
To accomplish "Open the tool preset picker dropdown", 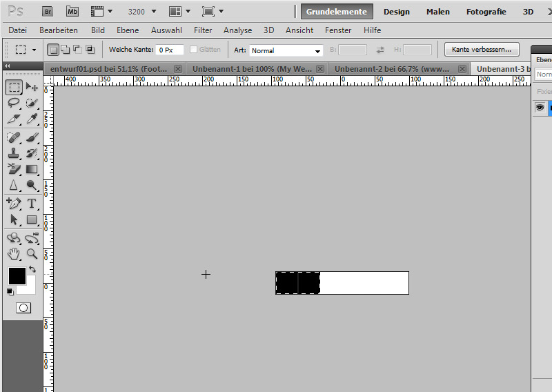I will click(x=25, y=50).
